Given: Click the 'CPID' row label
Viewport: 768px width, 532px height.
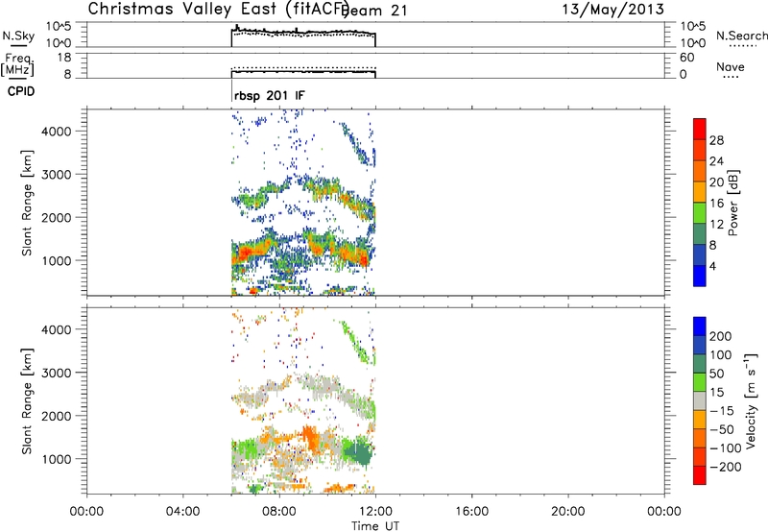Looking at the screenshot, I should [x=21, y=91].
